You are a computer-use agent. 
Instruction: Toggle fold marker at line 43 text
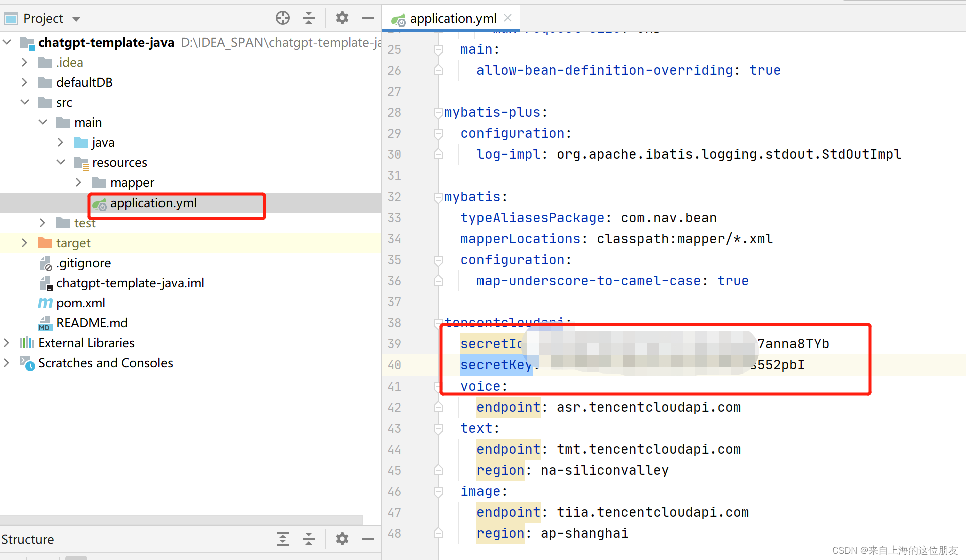(x=438, y=428)
